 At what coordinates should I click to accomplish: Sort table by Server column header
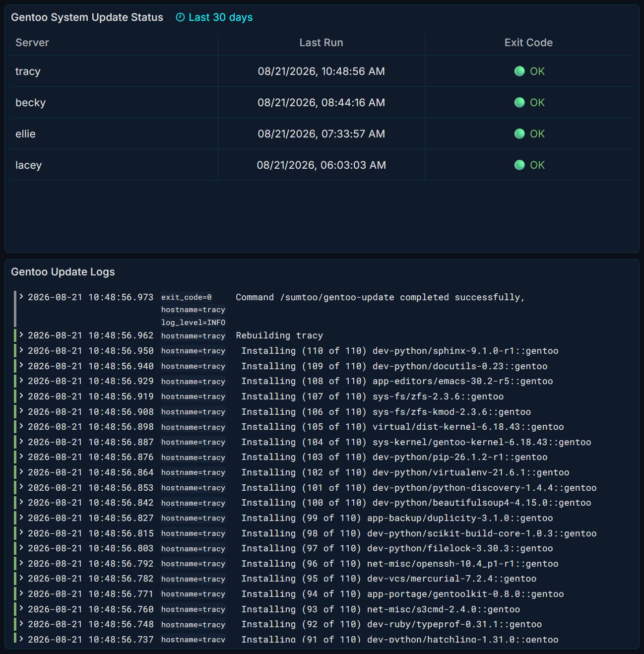coord(32,43)
